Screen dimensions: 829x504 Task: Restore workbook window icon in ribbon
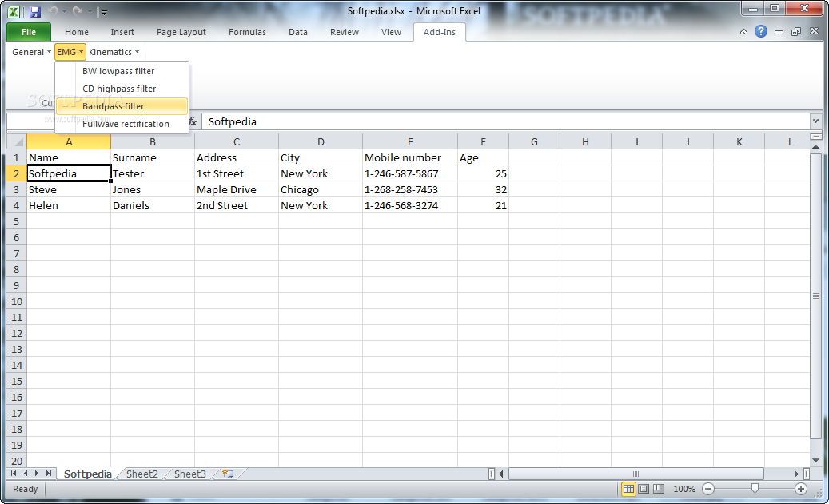[x=796, y=32]
